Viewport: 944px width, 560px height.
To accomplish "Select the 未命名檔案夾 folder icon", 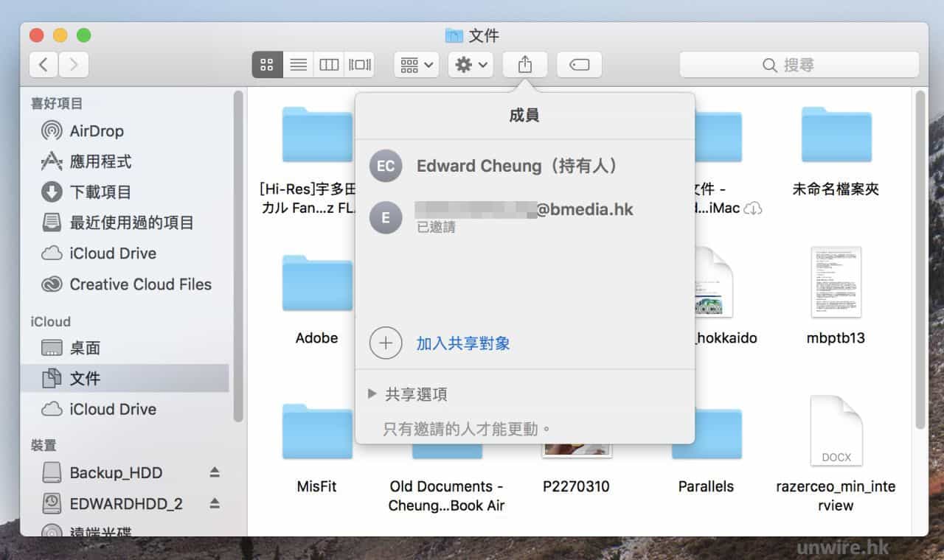I will tap(836, 136).
